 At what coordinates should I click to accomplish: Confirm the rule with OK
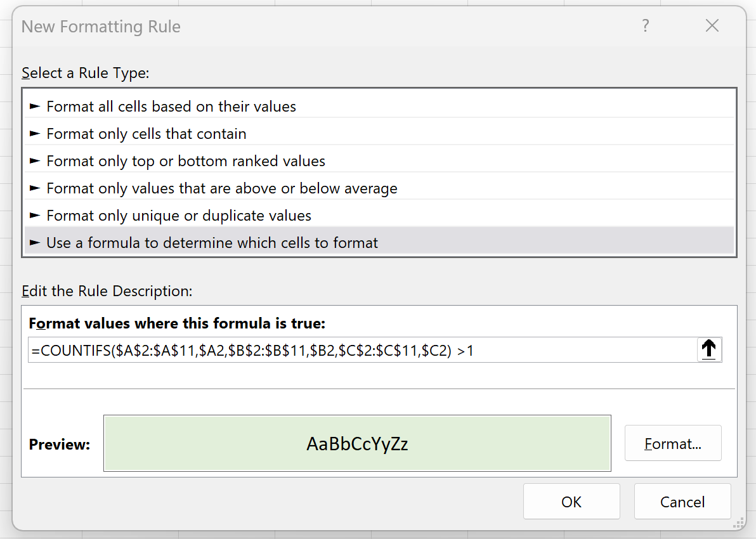[x=571, y=502]
